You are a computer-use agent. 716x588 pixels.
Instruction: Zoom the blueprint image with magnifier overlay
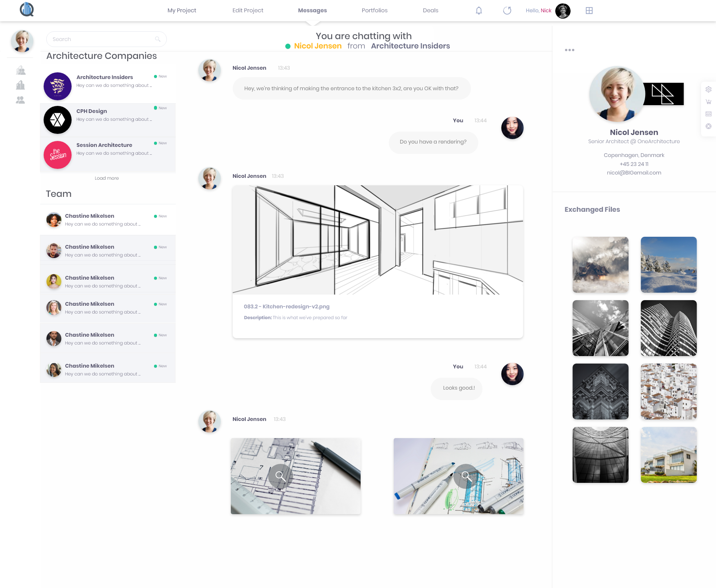[x=280, y=476]
